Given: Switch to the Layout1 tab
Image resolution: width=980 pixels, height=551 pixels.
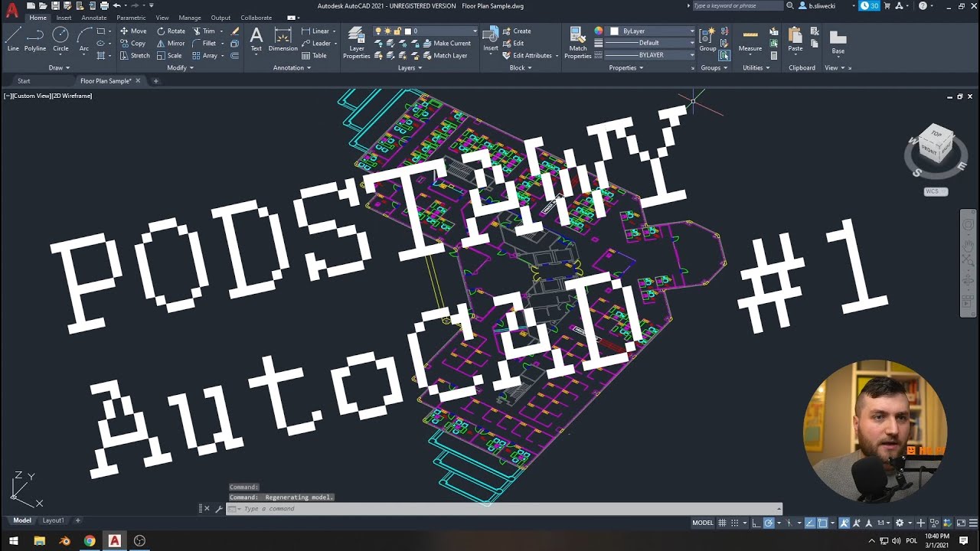Looking at the screenshot, I should tap(53, 520).
